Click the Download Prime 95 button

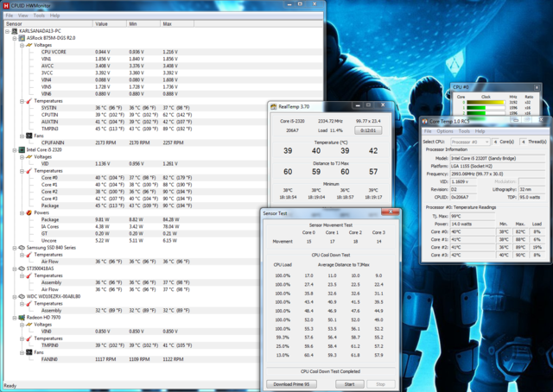click(291, 384)
